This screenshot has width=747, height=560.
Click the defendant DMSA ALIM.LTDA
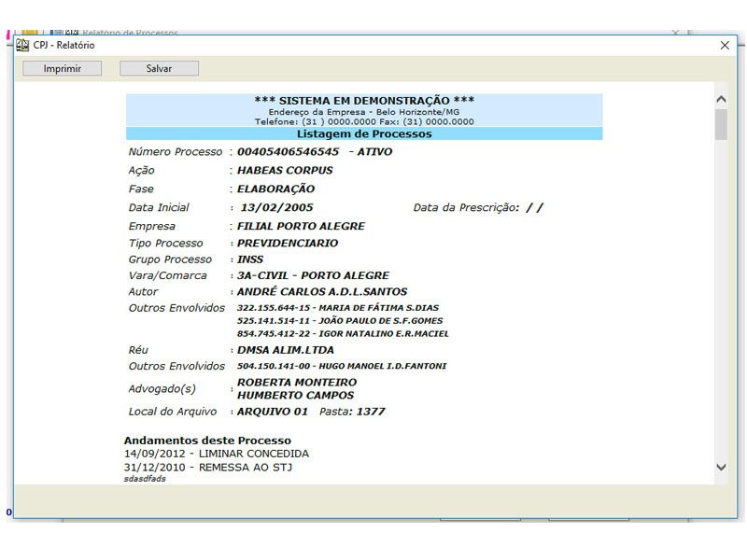pyautogui.click(x=285, y=350)
